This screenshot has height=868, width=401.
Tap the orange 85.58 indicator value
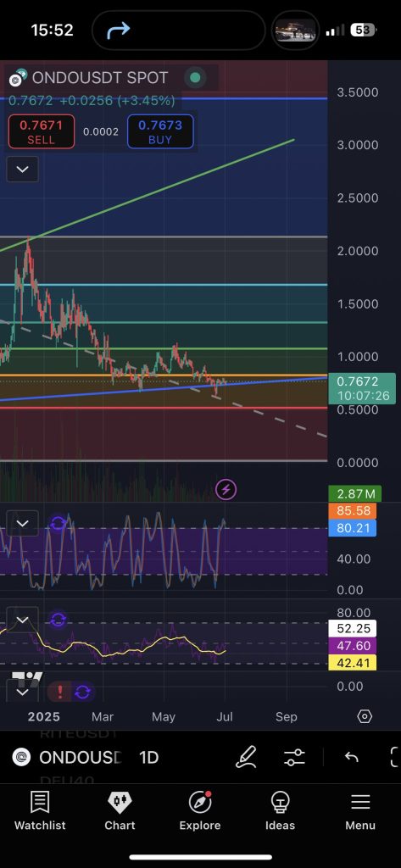(x=353, y=510)
